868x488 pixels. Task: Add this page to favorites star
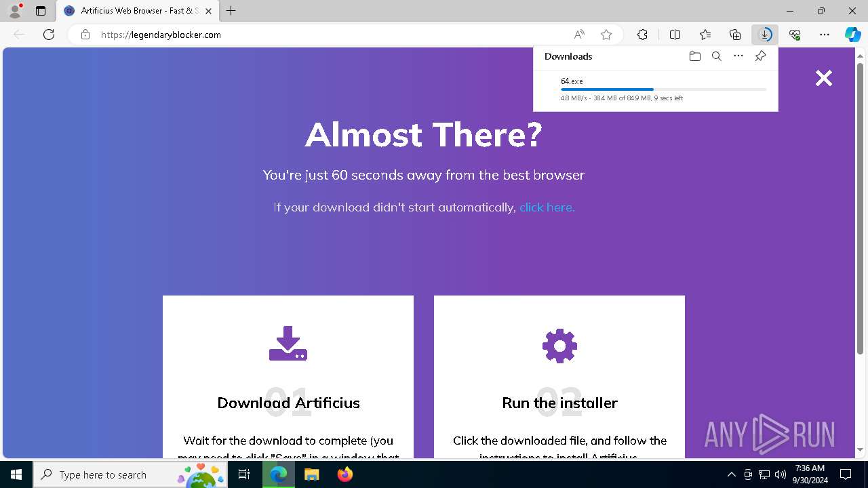(x=606, y=35)
